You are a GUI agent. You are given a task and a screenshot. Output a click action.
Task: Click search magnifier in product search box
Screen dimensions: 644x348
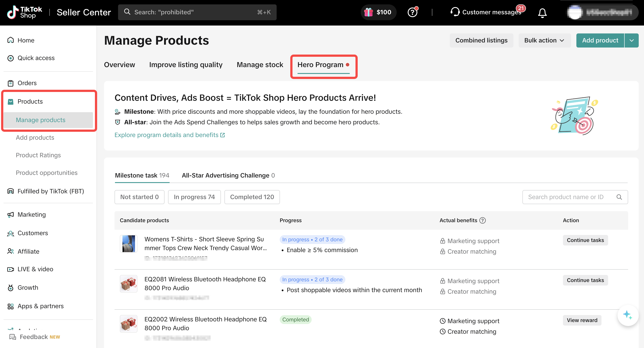coord(619,197)
